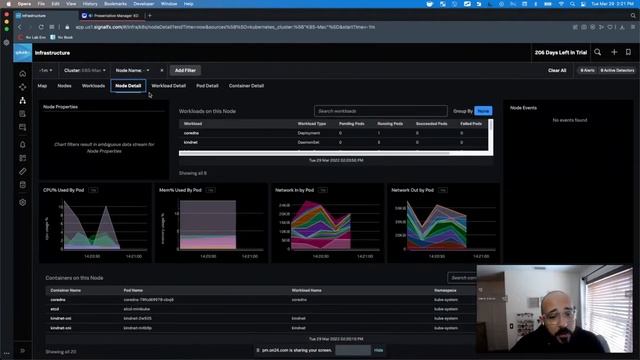The width and height of the screenshot is (640, 360).
Task: Switch to the Presentation Manager browser tab
Action: [x=112, y=16]
